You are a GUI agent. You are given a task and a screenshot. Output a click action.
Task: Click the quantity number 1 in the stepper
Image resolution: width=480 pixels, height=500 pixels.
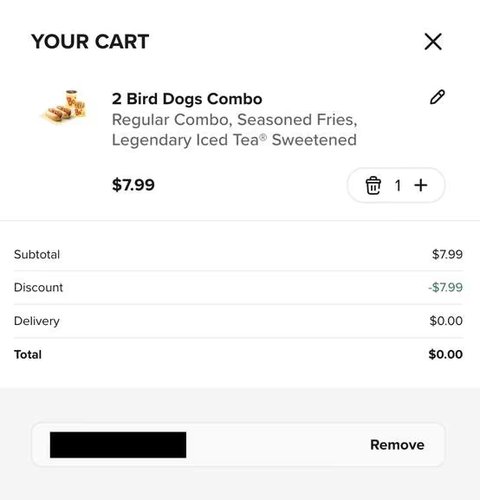398,186
